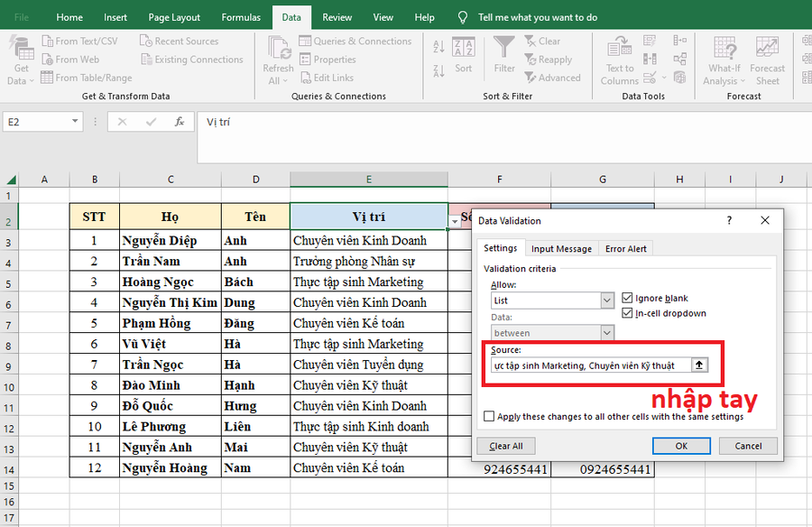Click OK in Data Validation
The image size is (812, 527).
pyautogui.click(x=681, y=446)
